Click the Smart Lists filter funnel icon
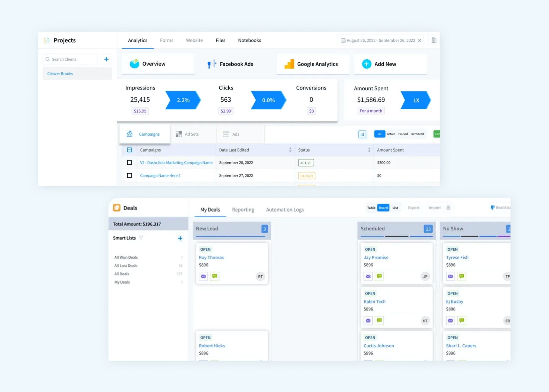Screen dimensions: 549x392 tap(141, 238)
